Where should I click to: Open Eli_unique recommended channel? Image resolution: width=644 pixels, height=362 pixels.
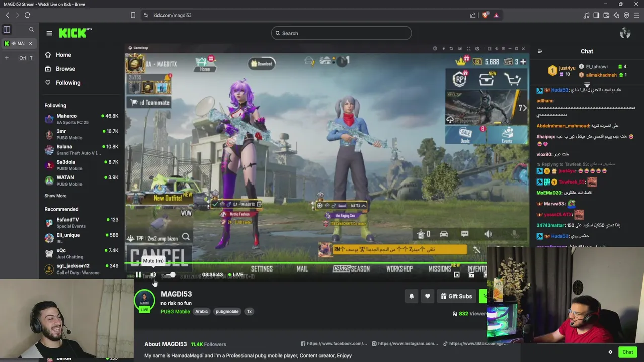pyautogui.click(x=82, y=238)
